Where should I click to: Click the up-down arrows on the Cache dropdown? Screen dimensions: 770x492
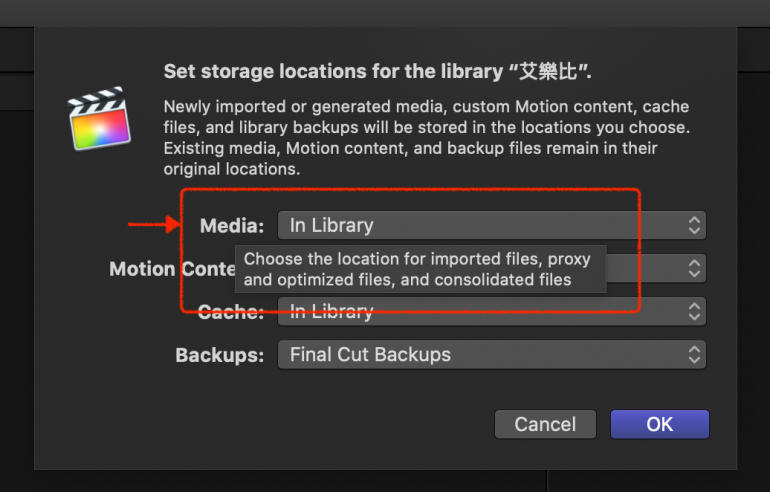[694, 312]
